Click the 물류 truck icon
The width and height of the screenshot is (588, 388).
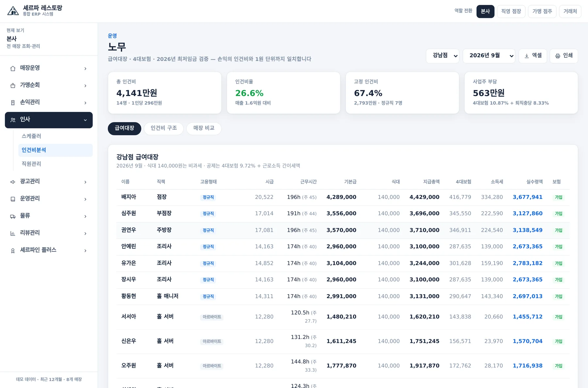pyautogui.click(x=13, y=216)
